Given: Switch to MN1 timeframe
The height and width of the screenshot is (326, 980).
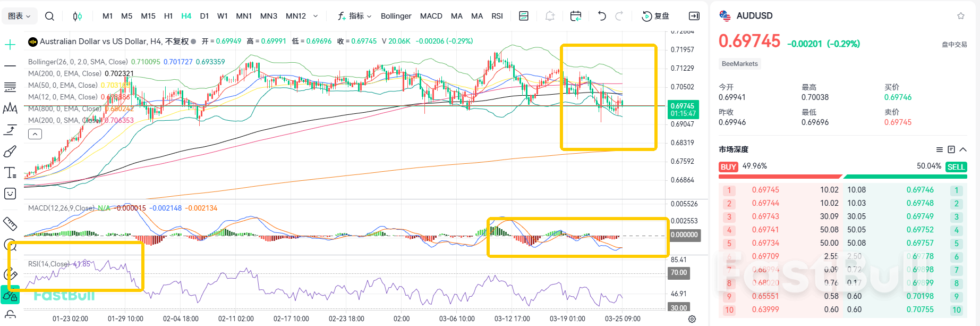Looking at the screenshot, I should [244, 16].
